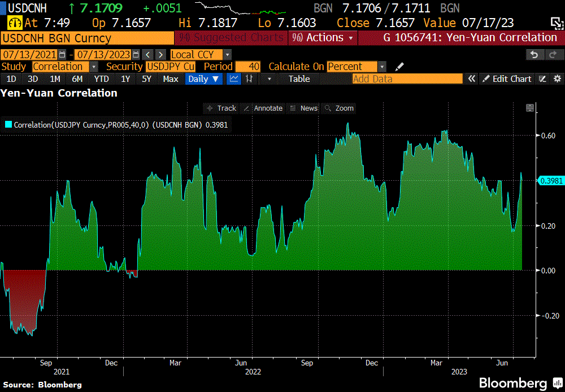Open the end date calendar picker icon
The height and width of the screenshot is (392, 565).
tap(136, 55)
